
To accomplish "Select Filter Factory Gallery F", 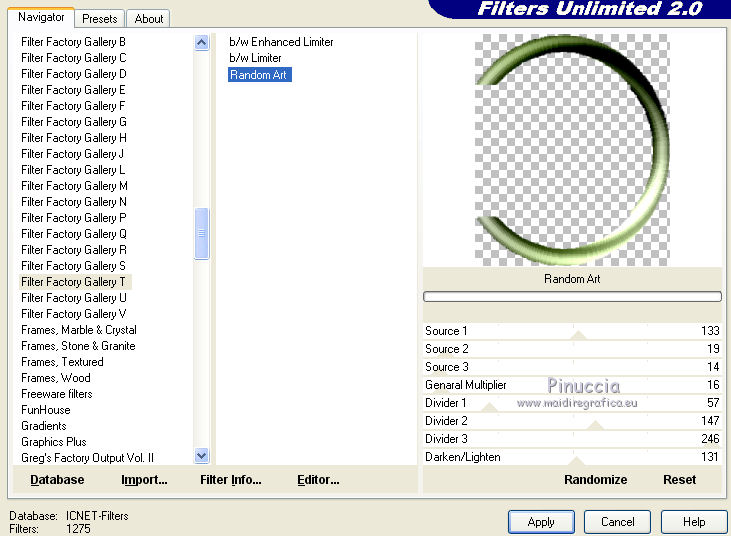I will (x=74, y=106).
